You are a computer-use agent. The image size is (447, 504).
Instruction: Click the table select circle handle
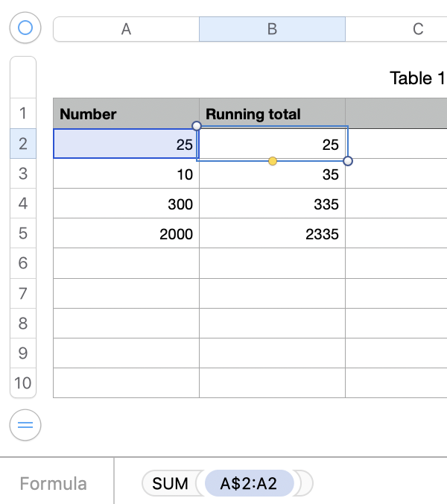25,28
